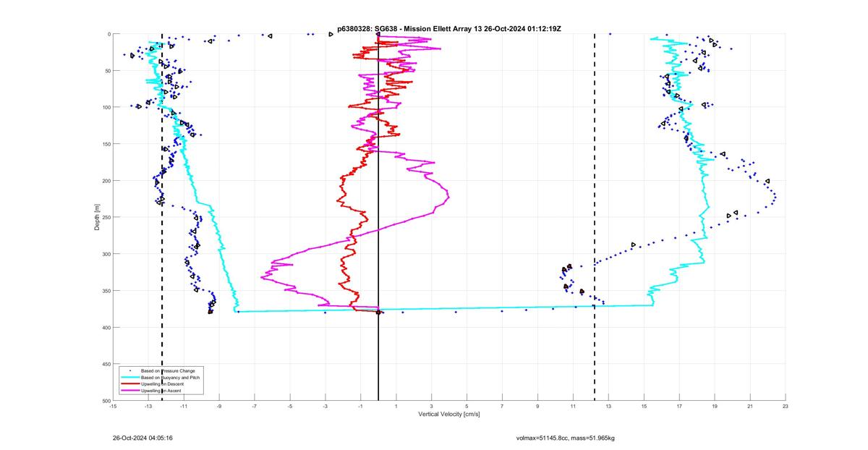Viewport: 868px width, 450px height.
Task: Click x-axis tick label '19'
Action: coord(715,406)
